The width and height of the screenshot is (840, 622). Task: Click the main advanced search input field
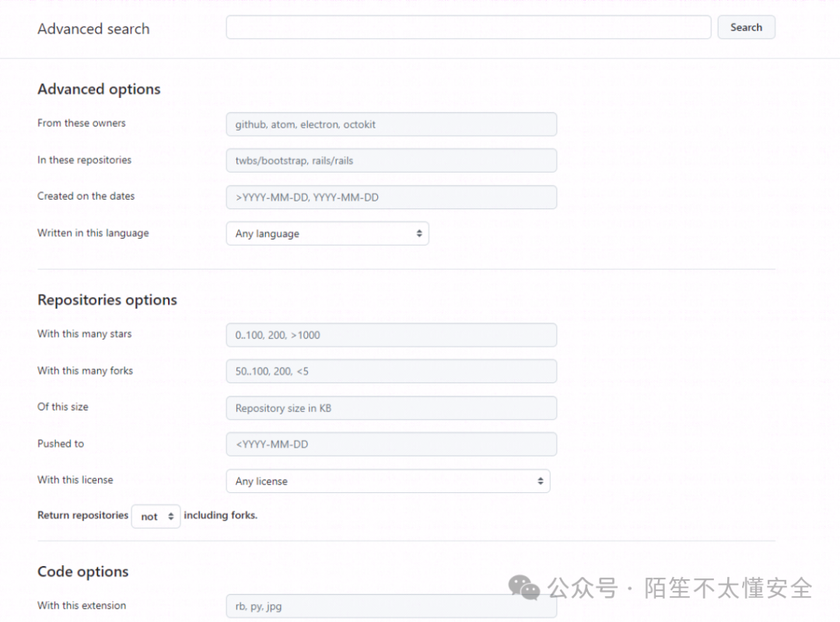pos(468,26)
